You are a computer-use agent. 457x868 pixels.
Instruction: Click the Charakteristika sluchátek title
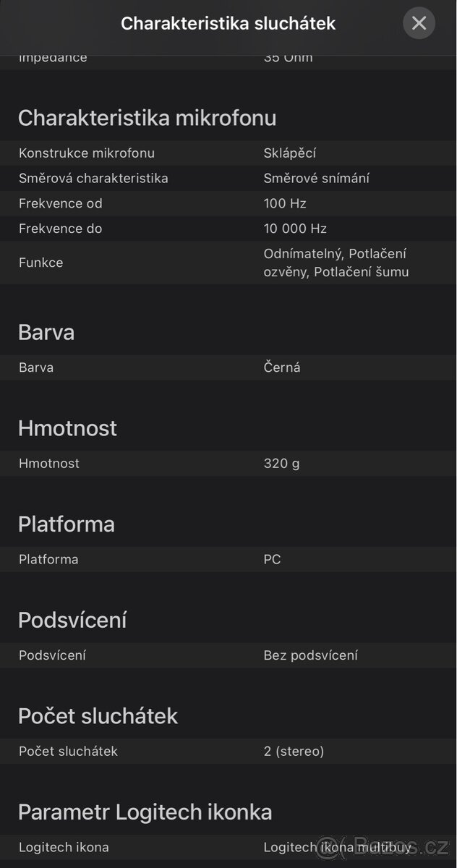[228, 23]
